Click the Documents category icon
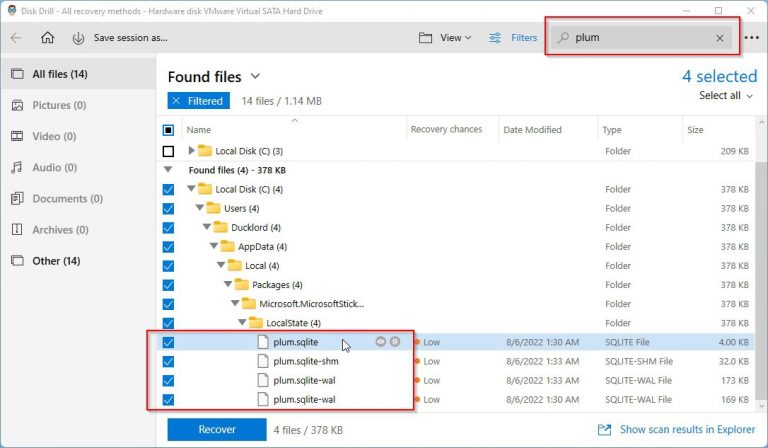The width and height of the screenshot is (768, 448). 17,198
